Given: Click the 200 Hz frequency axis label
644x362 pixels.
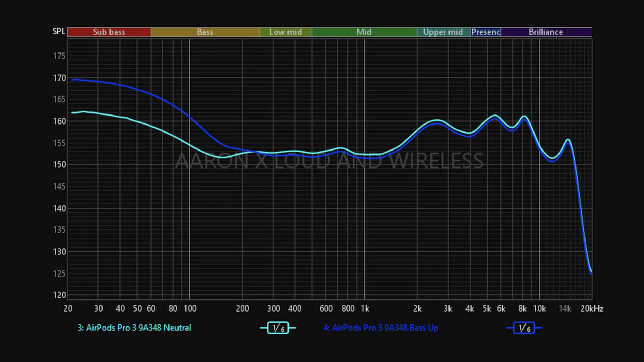Looking at the screenshot, I should (x=242, y=308).
